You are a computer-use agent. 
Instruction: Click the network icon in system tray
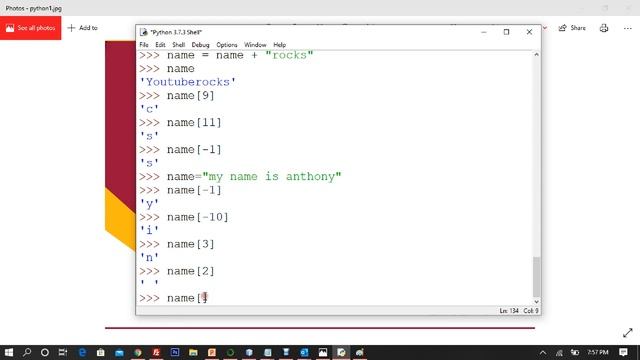559,352
